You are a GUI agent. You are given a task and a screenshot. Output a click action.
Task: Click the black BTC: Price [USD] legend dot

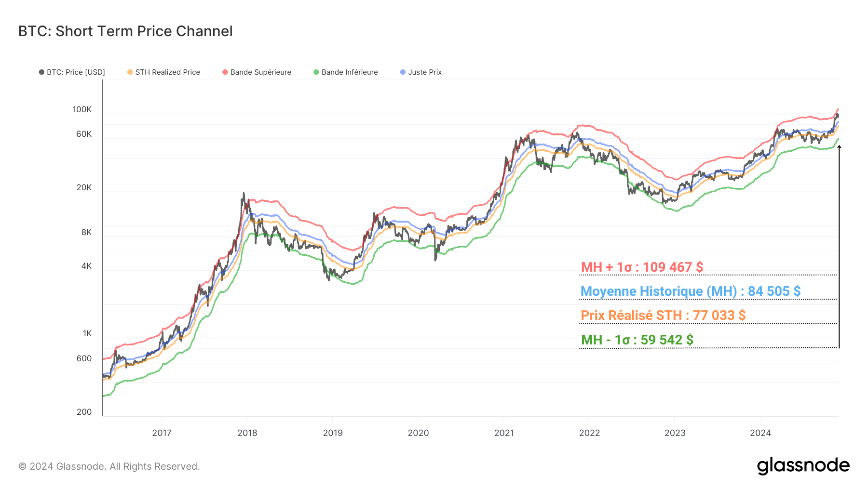click(x=41, y=72)
